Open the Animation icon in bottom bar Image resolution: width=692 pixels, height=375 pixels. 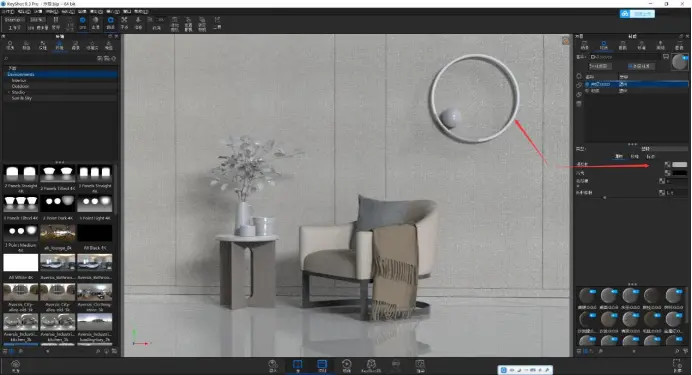tap(347, 366)
